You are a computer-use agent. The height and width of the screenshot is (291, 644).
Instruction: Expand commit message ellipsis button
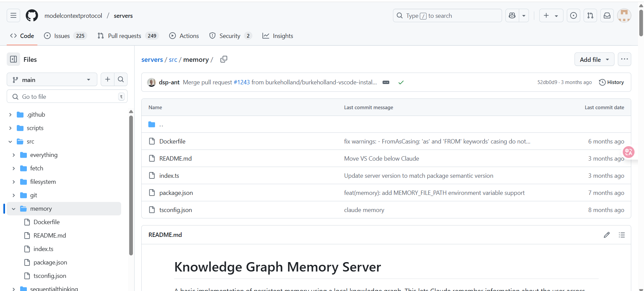(386, 82)
